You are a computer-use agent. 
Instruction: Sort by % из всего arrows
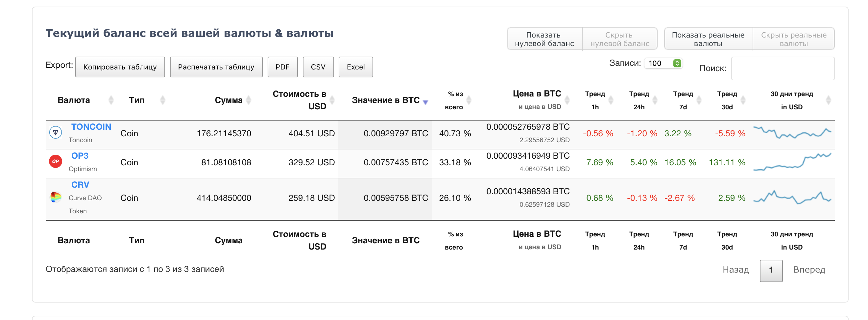coord(469,100)
